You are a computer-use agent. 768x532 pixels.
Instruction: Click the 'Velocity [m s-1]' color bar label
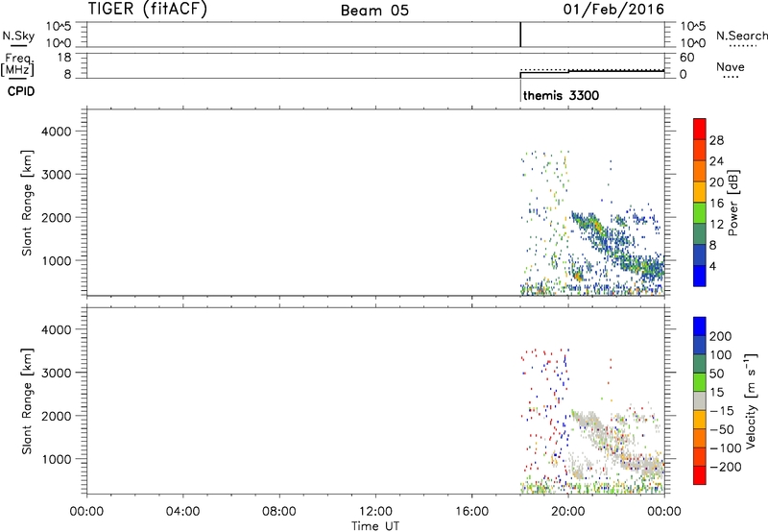[x=751, y=400]
